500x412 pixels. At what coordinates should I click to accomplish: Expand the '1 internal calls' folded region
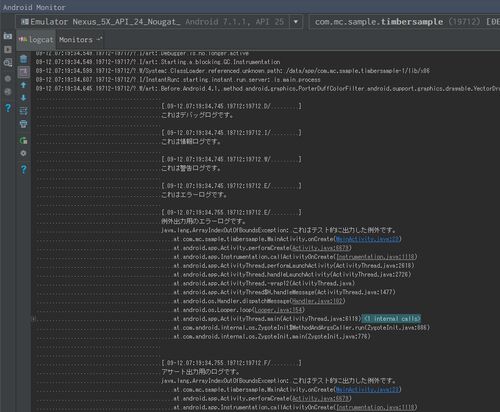point(392,319)
